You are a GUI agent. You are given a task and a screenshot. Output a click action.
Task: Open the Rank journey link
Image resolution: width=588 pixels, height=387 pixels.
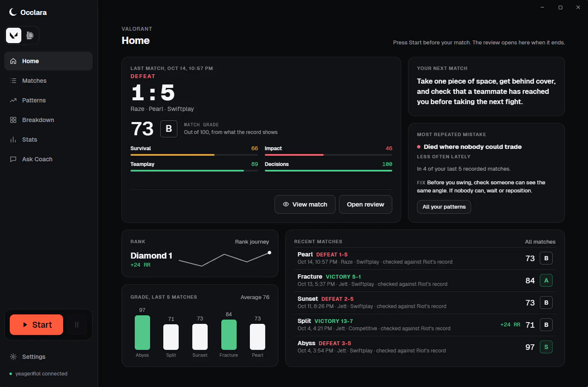coord(252,242)
